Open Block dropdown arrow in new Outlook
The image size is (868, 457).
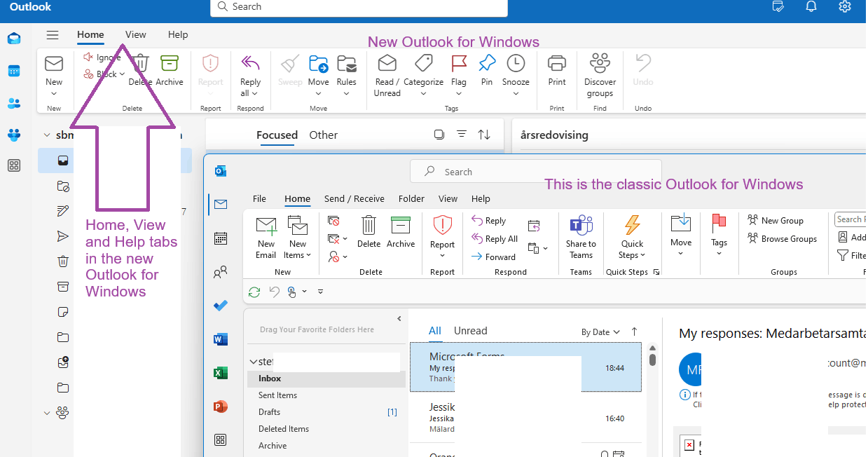[122, 74]
